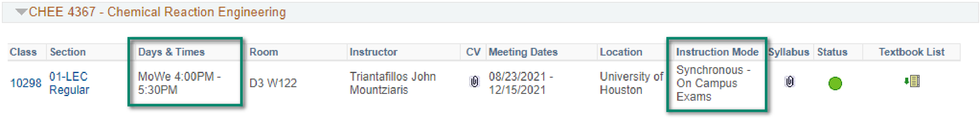Click the Instructor column header
The width and height of the screenshot is (980, 120).
373,52
